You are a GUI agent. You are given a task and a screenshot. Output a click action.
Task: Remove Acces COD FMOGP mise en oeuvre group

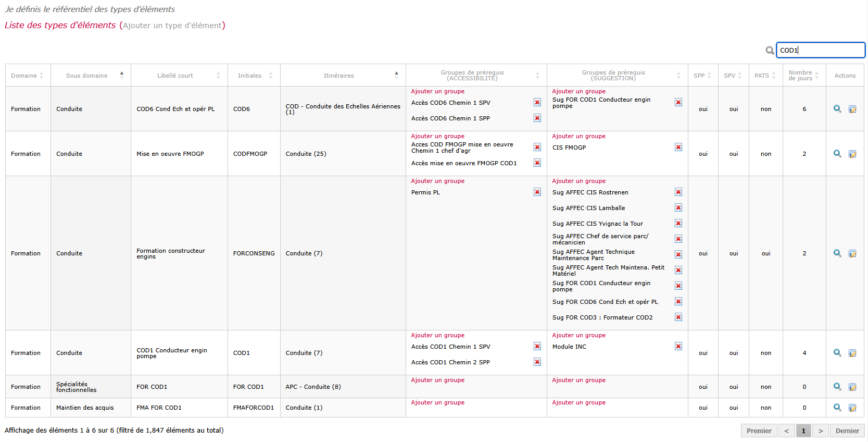537,148
